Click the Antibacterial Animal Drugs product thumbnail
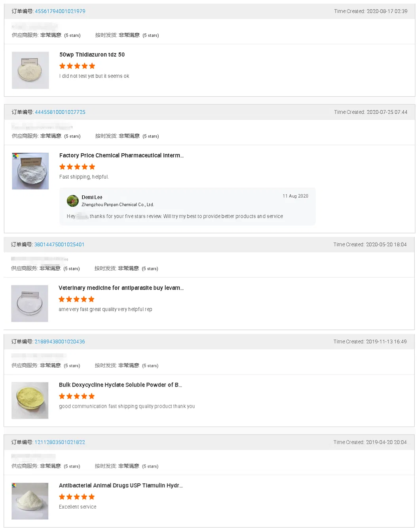The image size is (419, 532). pos(30,501)
